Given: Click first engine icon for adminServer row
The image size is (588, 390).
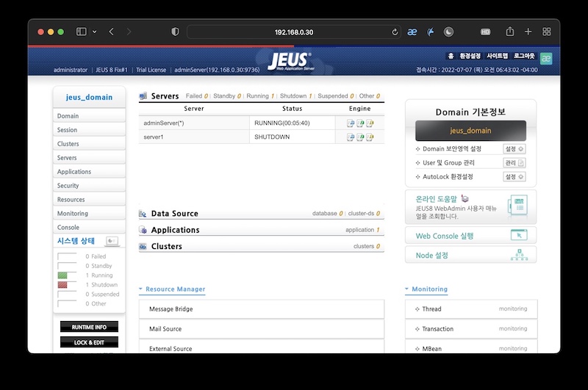Looking at the screenshot, I should [351, 123].
